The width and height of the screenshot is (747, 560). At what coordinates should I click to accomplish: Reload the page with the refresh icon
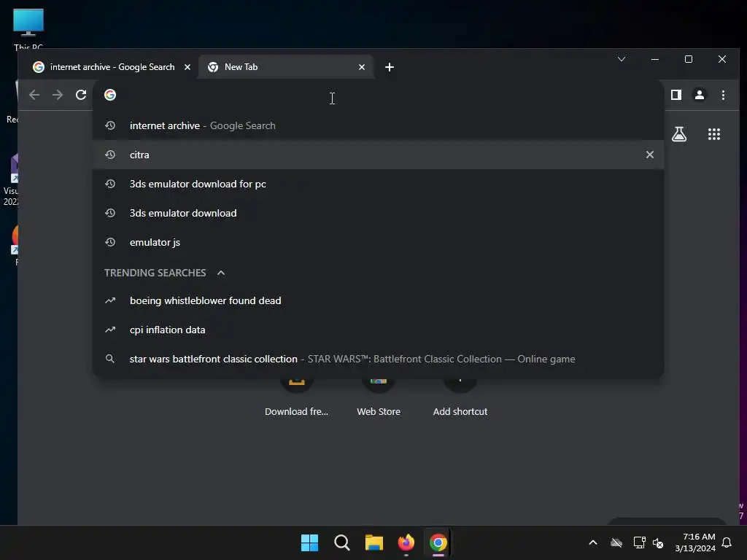81,95
